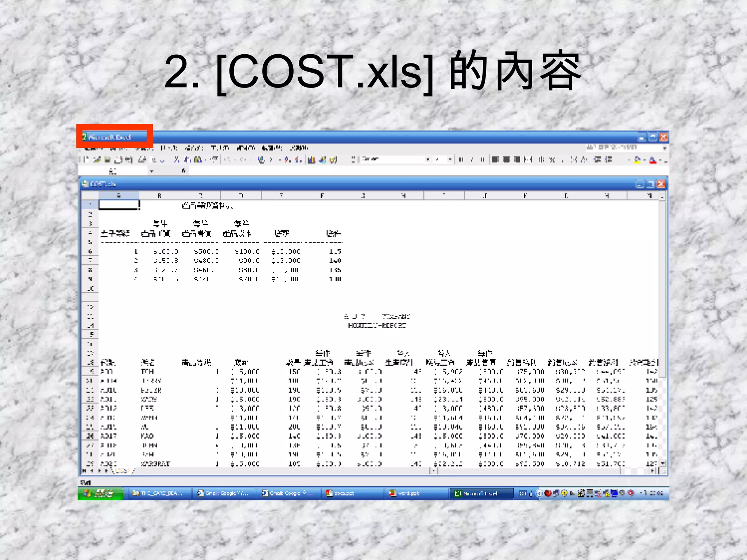Click the fx Insert Function button
Image resolution: width=747 pixels, height=560 pixels.
click(184, 171)
